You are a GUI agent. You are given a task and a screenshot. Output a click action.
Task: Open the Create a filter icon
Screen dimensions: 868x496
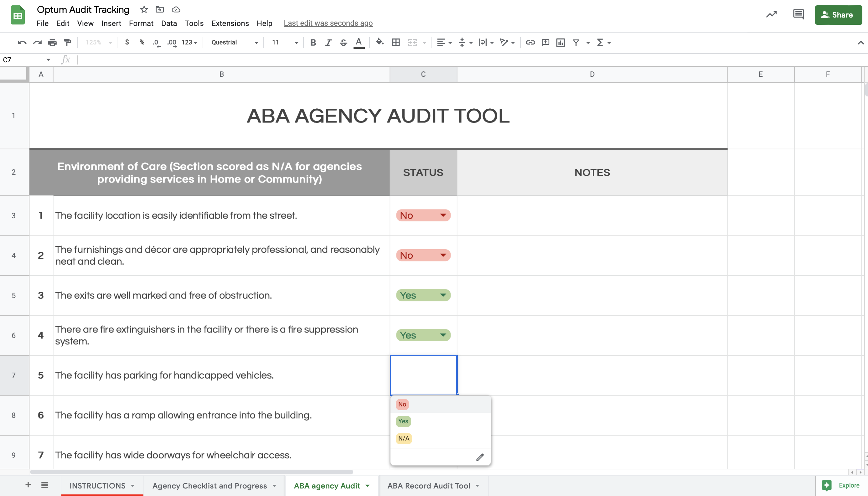tap(576, 42)
